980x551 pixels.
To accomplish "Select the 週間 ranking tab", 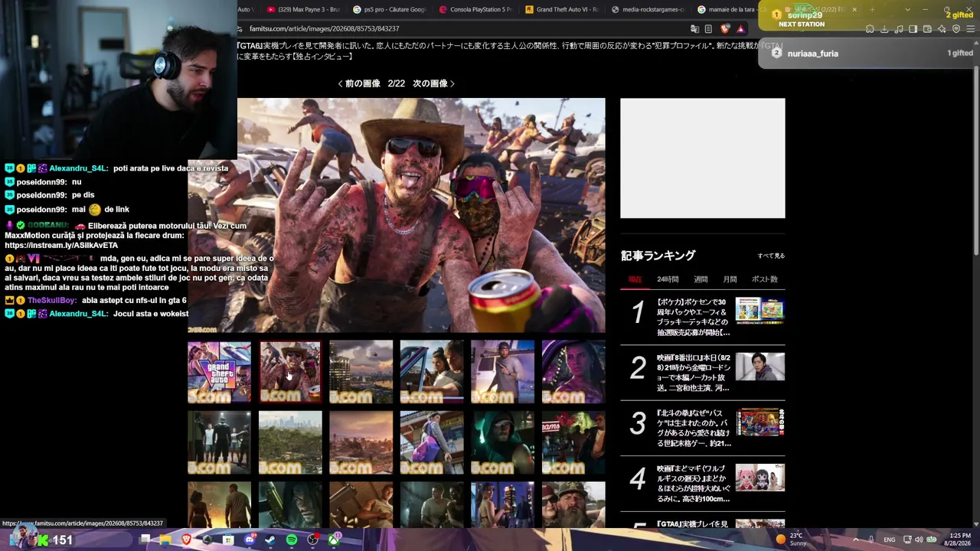I will [x=701, y=279].
